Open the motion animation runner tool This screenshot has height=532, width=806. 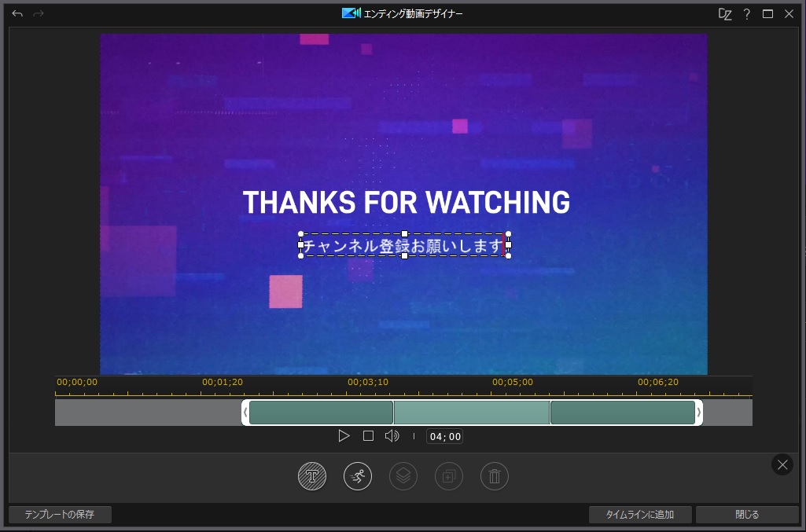click(x=358, y=476)
